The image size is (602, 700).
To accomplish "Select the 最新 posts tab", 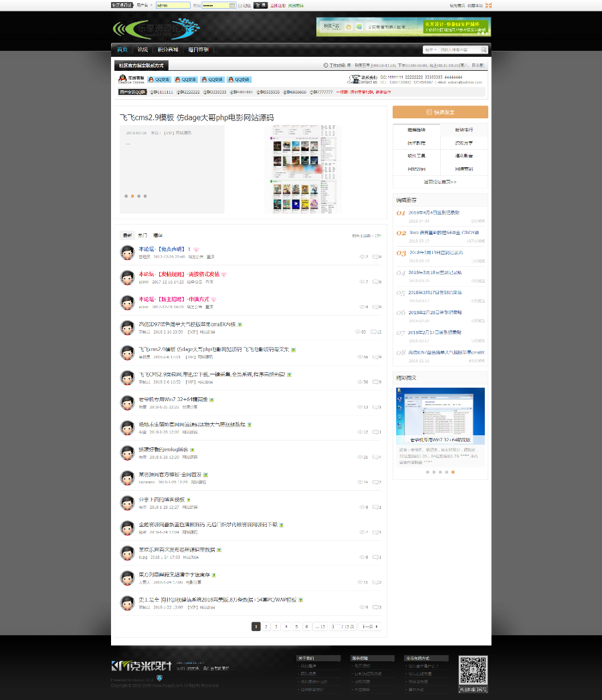I will click(x=127, y=235).
